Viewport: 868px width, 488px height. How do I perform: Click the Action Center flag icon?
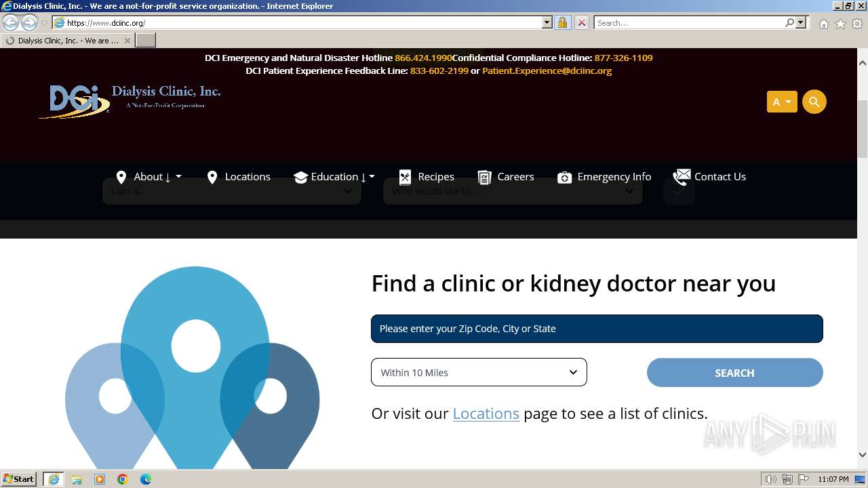point(804,479)
